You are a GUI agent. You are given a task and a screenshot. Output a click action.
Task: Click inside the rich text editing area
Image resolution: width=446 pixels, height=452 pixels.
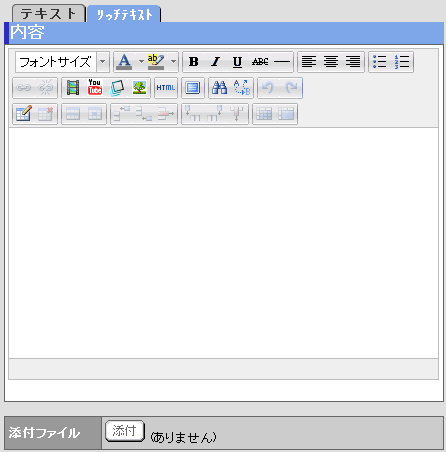tap(223, 243)
